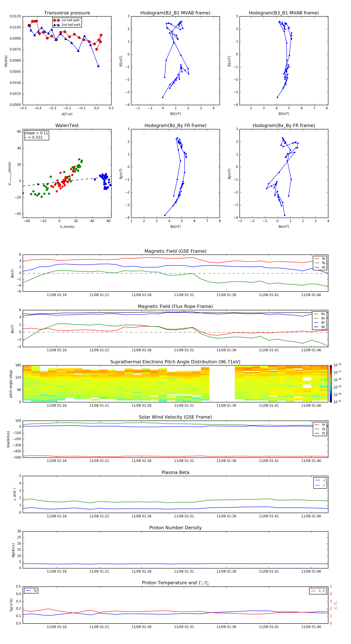The width and height of the screenshot is (351, 644).
Task: Select Bz' in Flux Rope Frame legend
Action: click(x=320, y=323)
